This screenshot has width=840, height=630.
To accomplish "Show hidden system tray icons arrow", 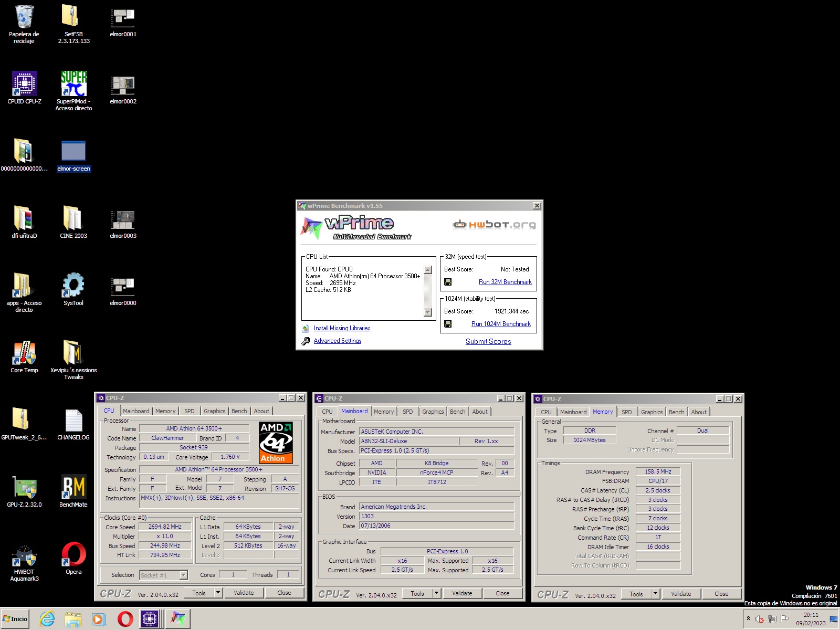I will (748, 618).
